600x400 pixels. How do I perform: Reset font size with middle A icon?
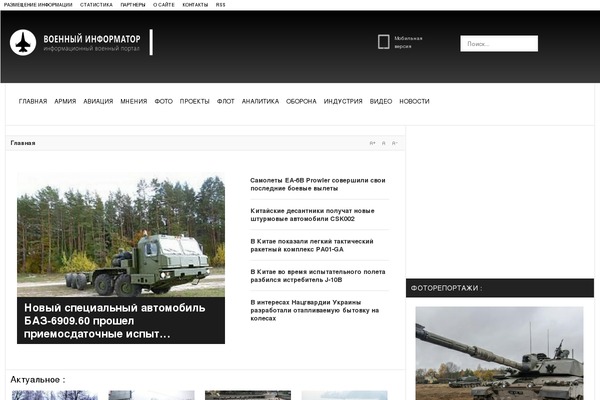[x=383, y=143]
